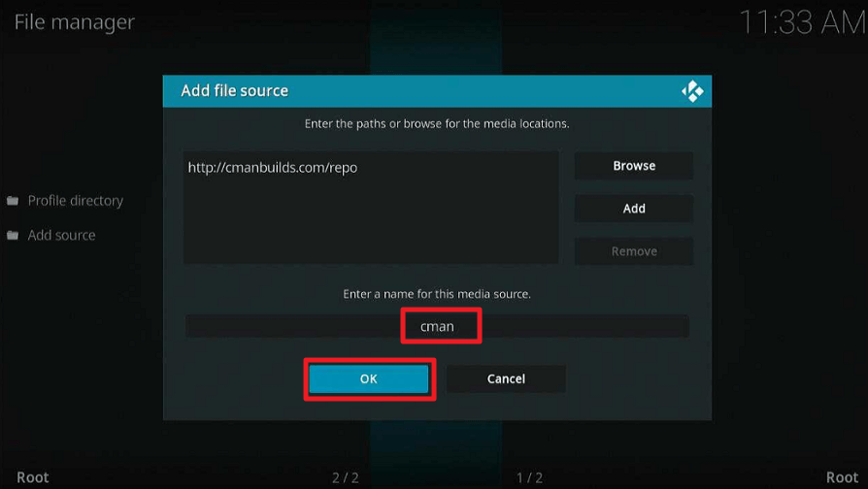Select Add source in File manager list

(61, 235)
